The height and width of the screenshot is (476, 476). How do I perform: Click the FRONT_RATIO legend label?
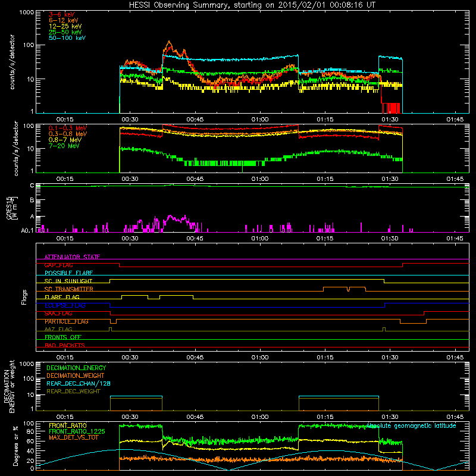pyautogui.click(x=68, y=425)
